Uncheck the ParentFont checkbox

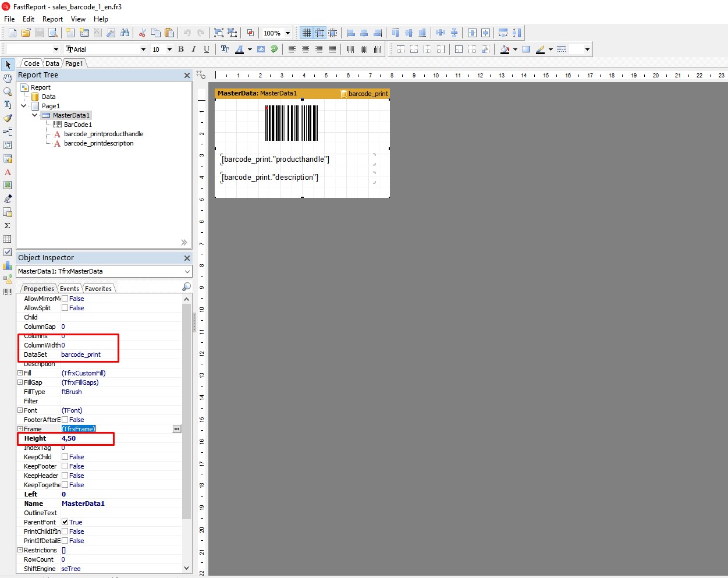point(65,522)
